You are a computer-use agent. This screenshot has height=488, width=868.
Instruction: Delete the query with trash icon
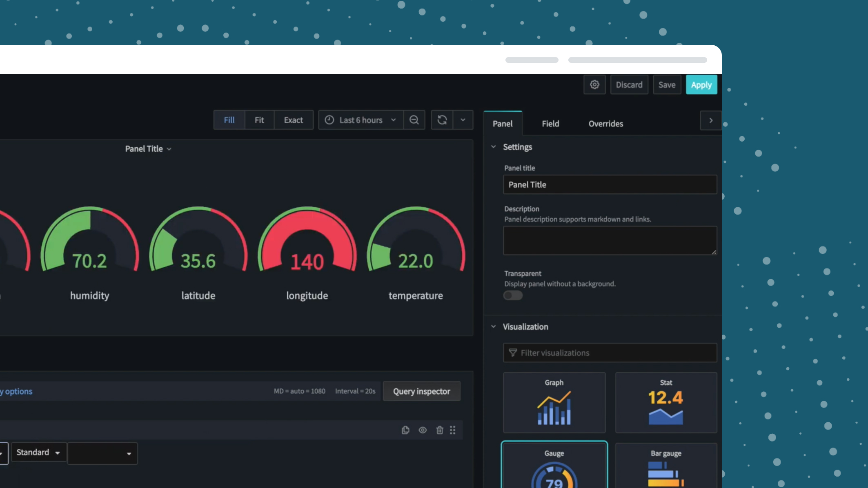(x=440, y=430)
